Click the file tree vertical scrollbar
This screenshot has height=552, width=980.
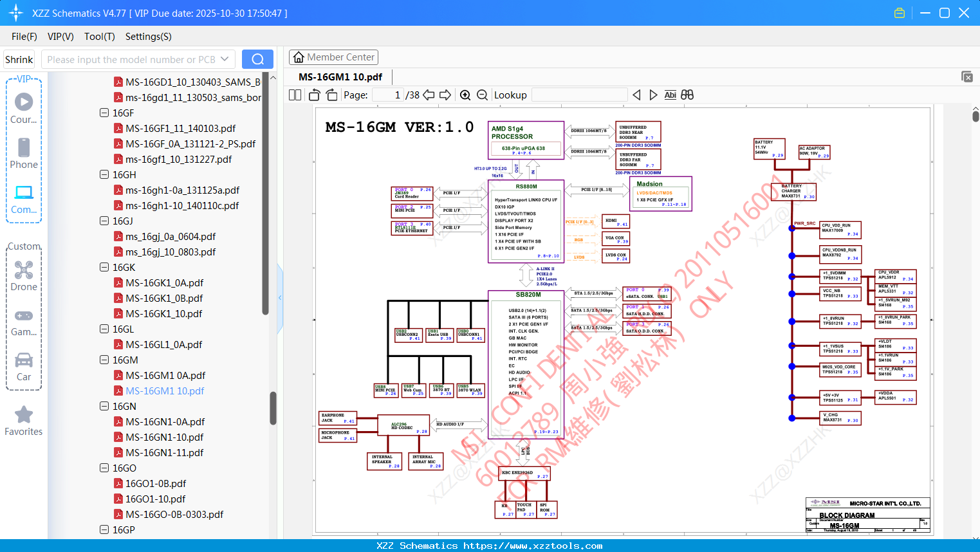point(272,408)
